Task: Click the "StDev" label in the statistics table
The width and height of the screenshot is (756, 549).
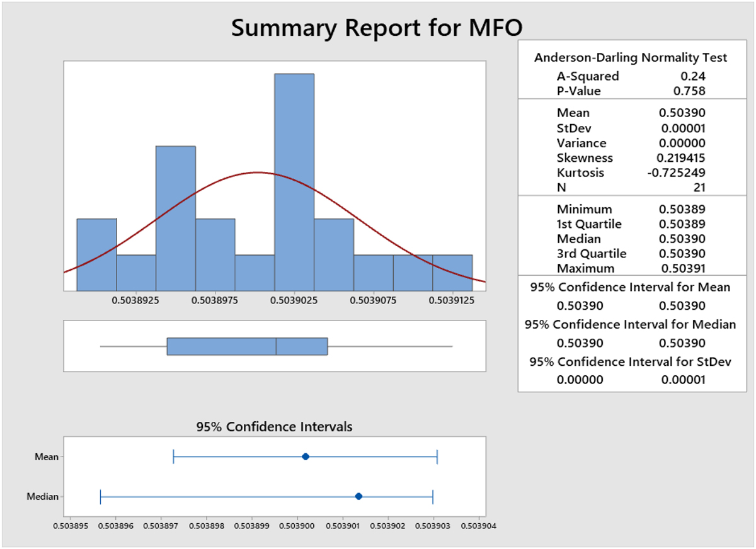Action: [575, 128]
